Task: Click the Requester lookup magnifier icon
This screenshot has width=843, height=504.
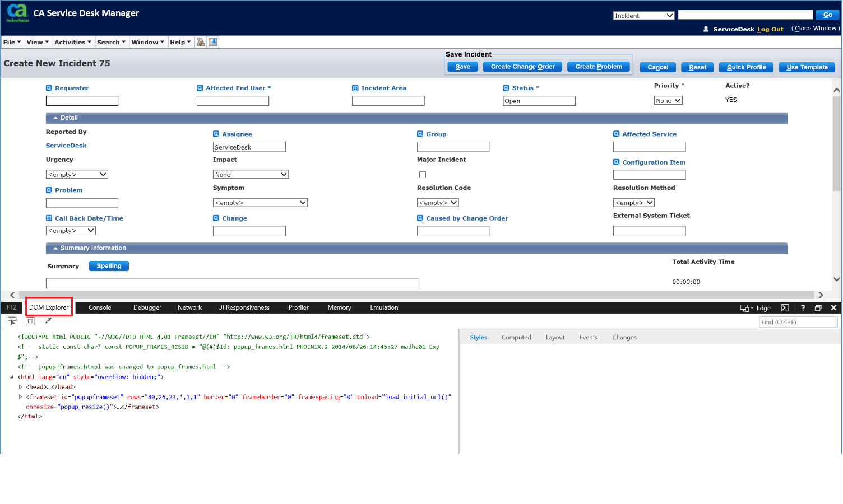Action: point(49,88)
